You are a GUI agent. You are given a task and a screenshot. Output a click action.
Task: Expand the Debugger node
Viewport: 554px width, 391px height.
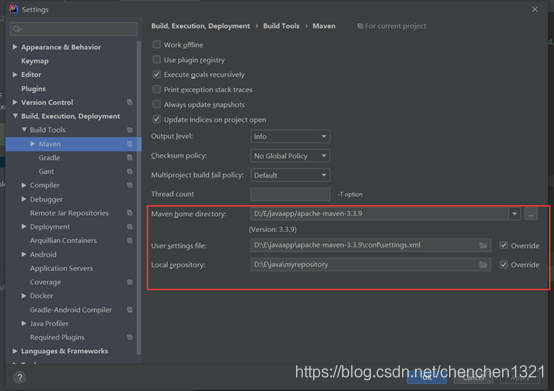tap(24, 199)
